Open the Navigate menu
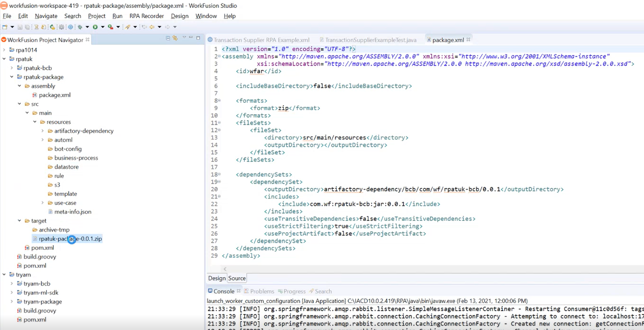This screenshot has width=644, height=330. pos(46,16)
